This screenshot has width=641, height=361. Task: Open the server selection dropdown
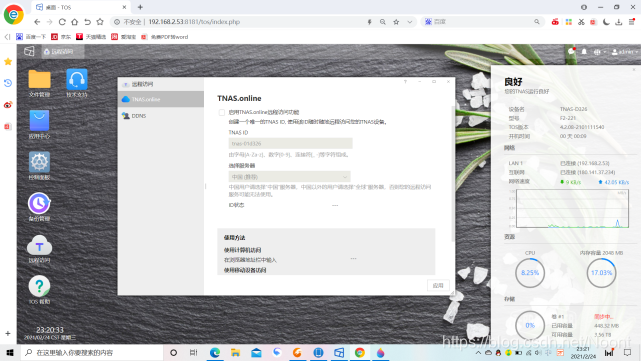[289, 177]
